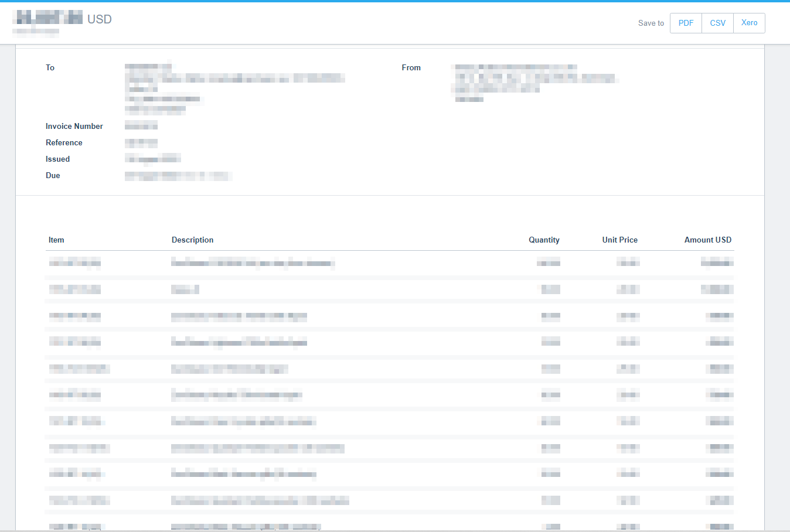Image resolution: width=790 pixels, height=532 pixels.
Task: Click the Reference field label
Action: click(64, 143)
